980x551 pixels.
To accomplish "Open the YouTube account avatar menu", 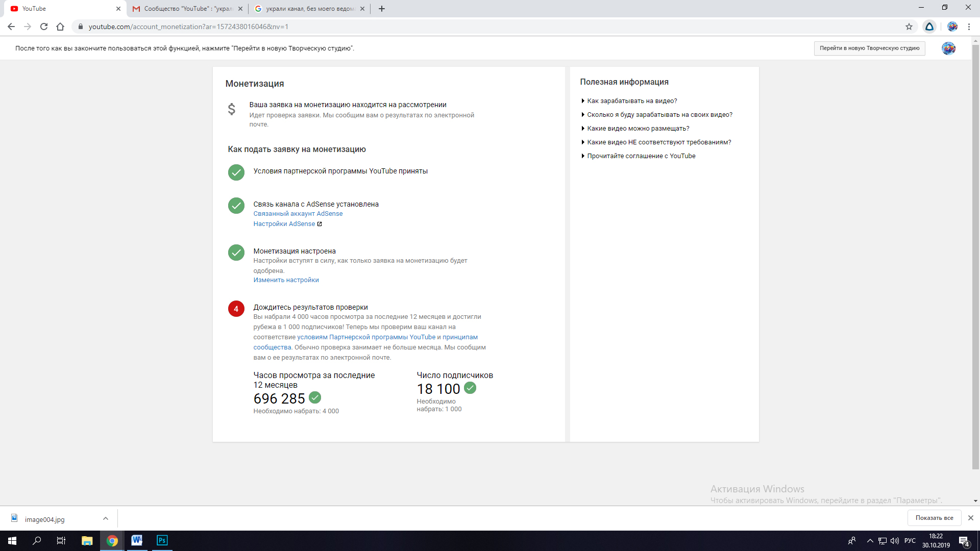I will point(948,48).
